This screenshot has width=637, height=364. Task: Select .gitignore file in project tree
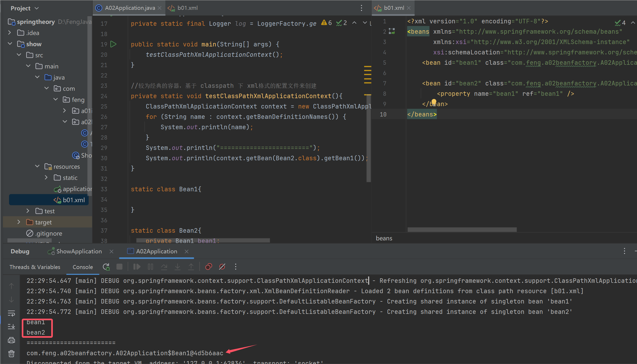[x=44, y=233]
